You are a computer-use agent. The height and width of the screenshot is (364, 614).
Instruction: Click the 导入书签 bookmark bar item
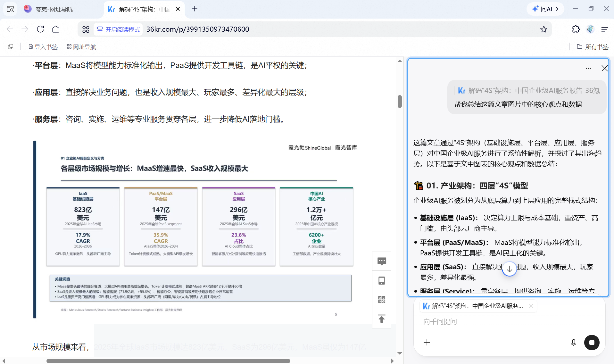pos(43,47)
